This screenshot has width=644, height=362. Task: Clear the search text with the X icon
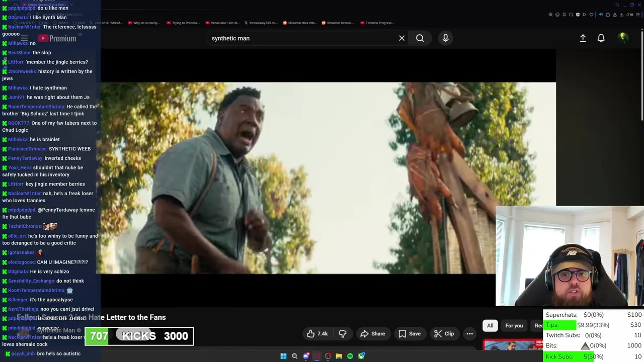tap(401, 38)
